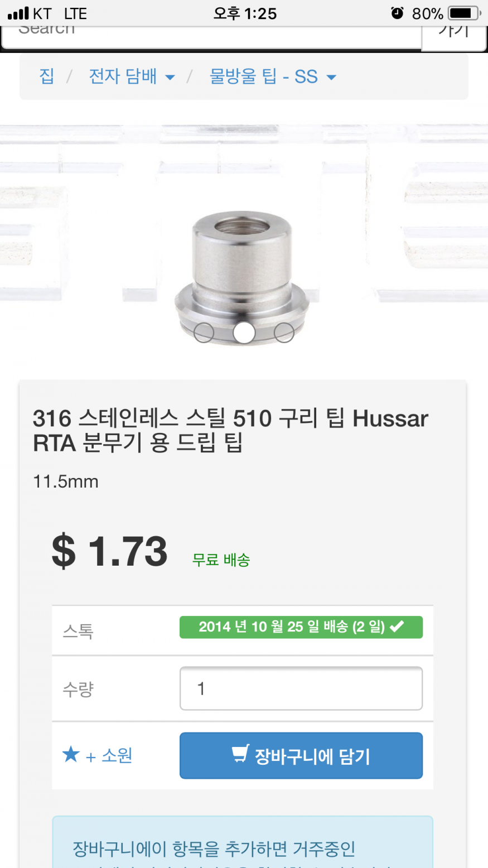Tap the cellular signal bars icon
This screenshot has height=868, width=488.
coord(18,13)
